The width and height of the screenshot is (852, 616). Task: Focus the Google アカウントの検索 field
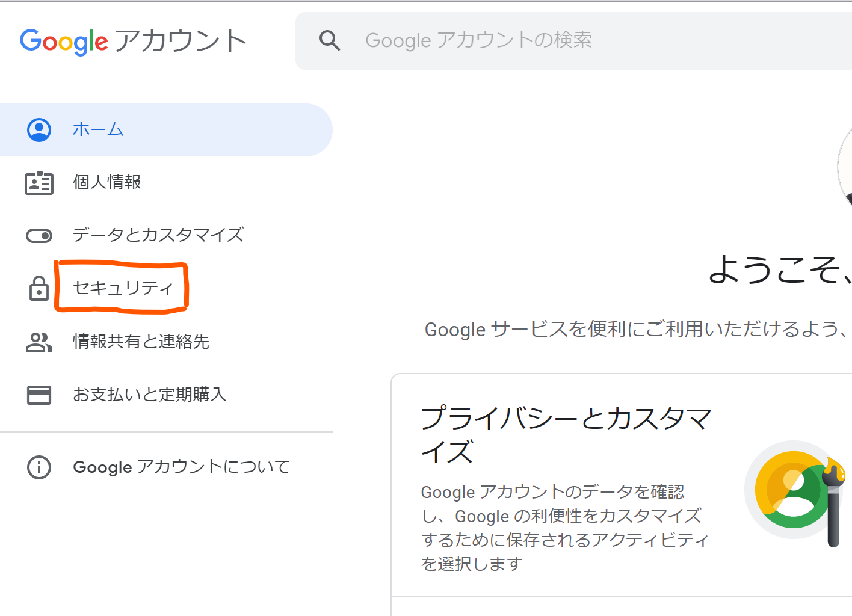573,41
